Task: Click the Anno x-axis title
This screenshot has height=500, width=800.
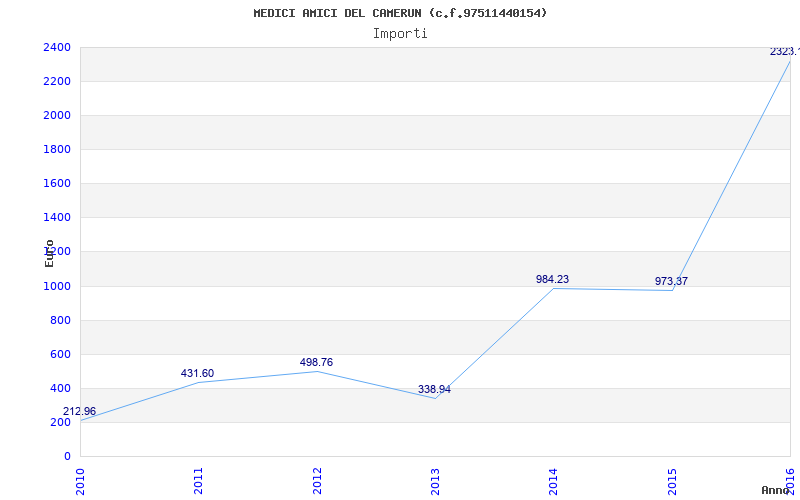Action: [775, 490]
